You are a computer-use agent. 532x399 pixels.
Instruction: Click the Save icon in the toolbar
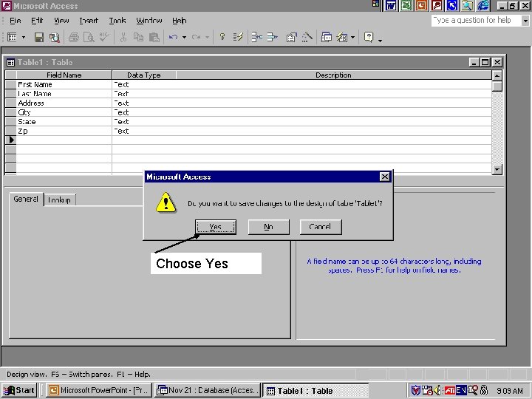click(x=39, y=37)
